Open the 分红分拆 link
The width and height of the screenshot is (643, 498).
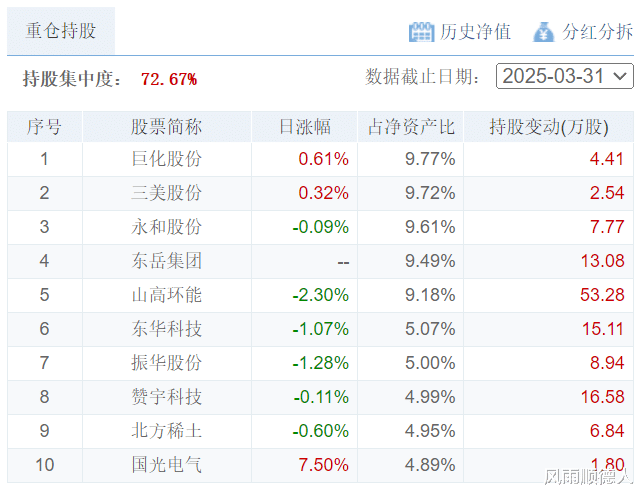(597, 32)
